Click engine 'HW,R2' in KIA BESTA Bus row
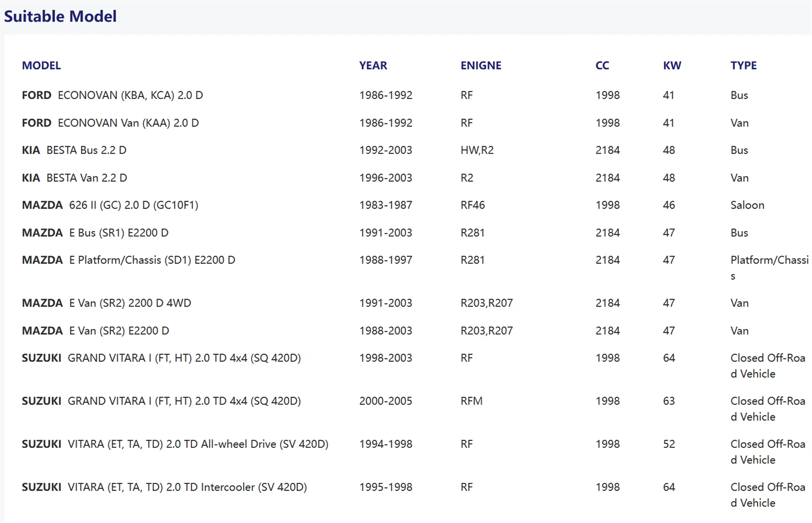This screenshot has height=523, width=812. tap(477, 150)
